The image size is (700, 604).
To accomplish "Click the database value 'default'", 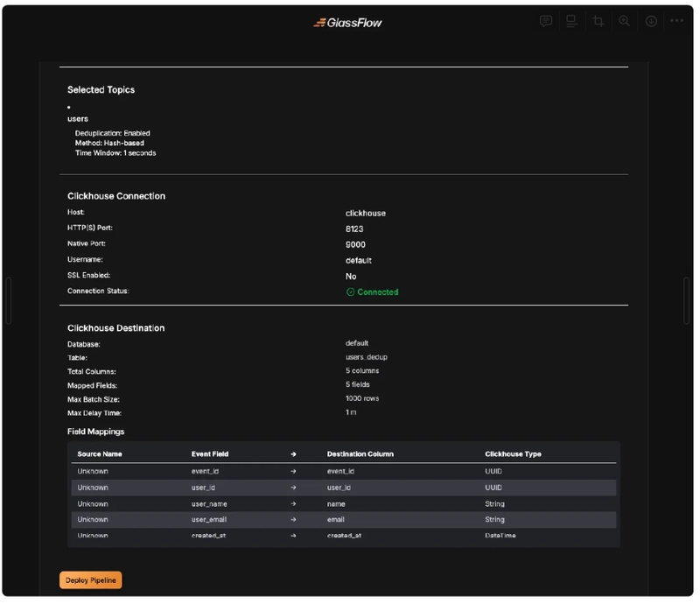I will point(357,343).
